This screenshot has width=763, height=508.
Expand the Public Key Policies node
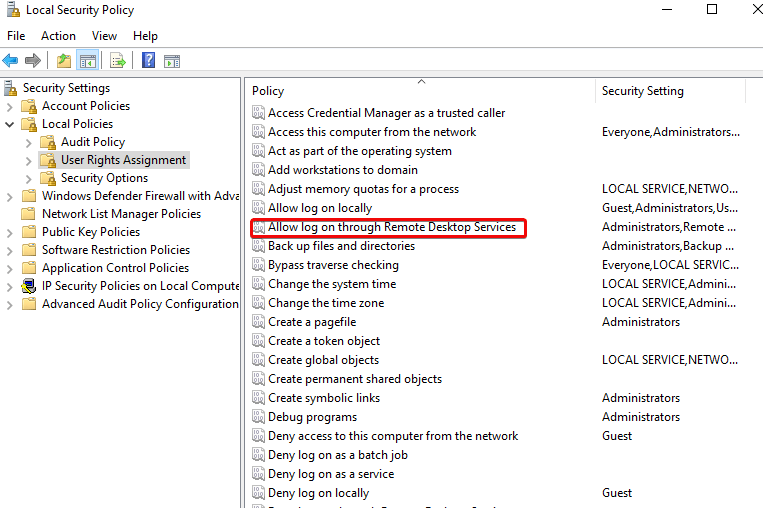(x=9, y=233)
